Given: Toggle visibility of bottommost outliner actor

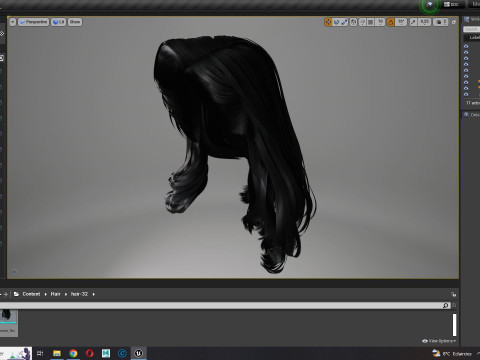Looking at the screenshot, I should pyautogui.click(x=466, y=94).
